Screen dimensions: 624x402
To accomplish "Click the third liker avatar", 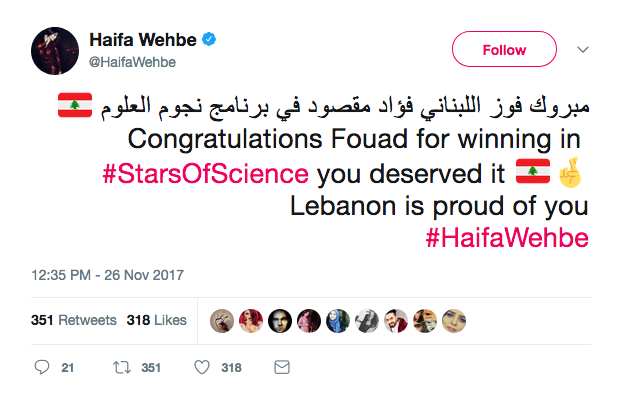I will point(282,321).
